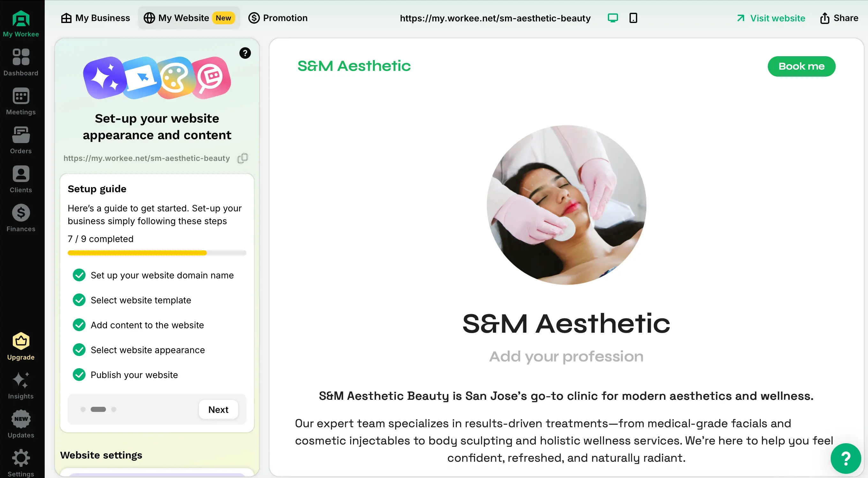Click the 'Select website template' checkmark
This screenshot has width=868, height=478.
click(x=79, y=300)
